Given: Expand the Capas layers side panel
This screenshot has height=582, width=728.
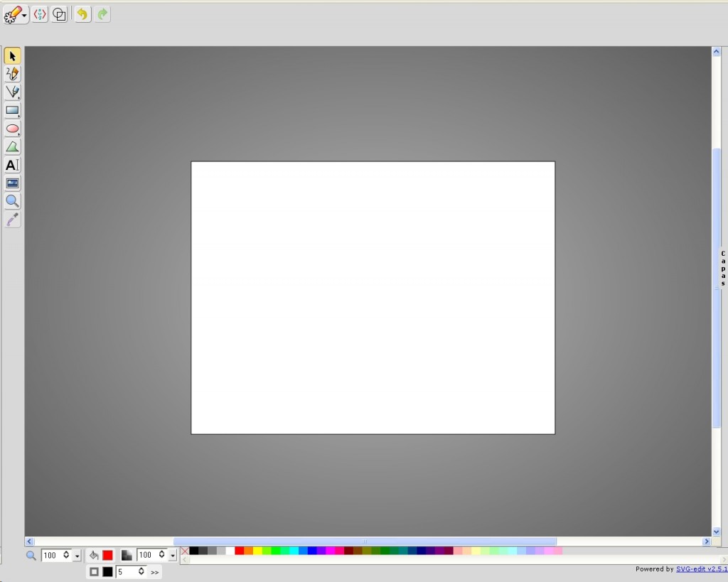Looking at the screenshot, I should pos(722,268).
